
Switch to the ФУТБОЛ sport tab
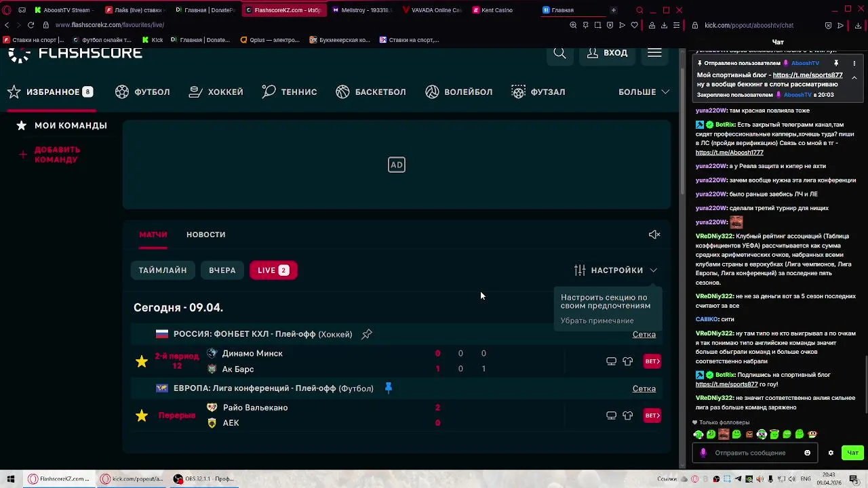click(x=142, y=91)
